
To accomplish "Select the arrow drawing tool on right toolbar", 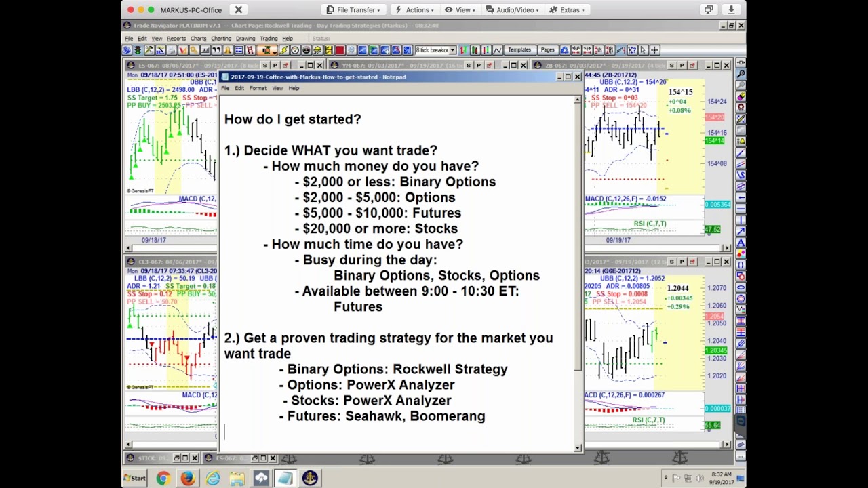I will tap(741, 230).
